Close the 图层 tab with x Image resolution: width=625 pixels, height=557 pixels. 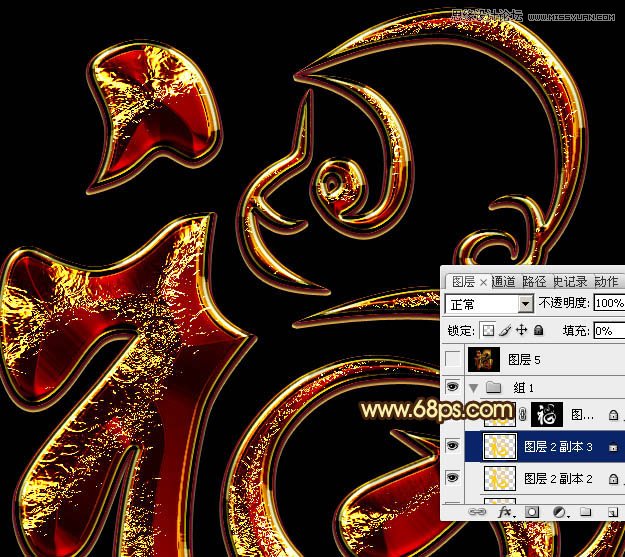(483, 283)
